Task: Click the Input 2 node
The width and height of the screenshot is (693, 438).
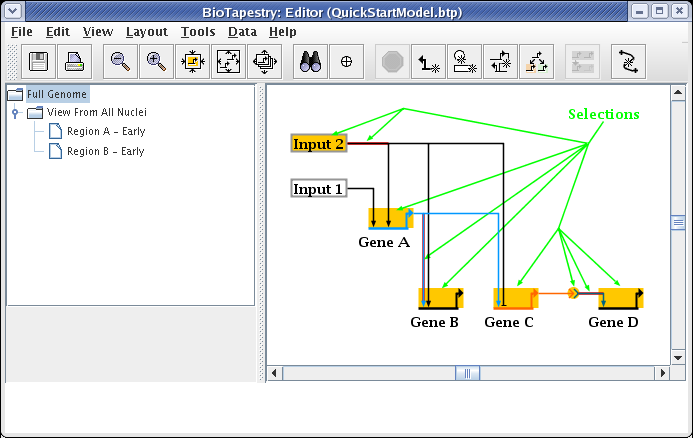Action: pyautogui.click(x=319, y=144)
